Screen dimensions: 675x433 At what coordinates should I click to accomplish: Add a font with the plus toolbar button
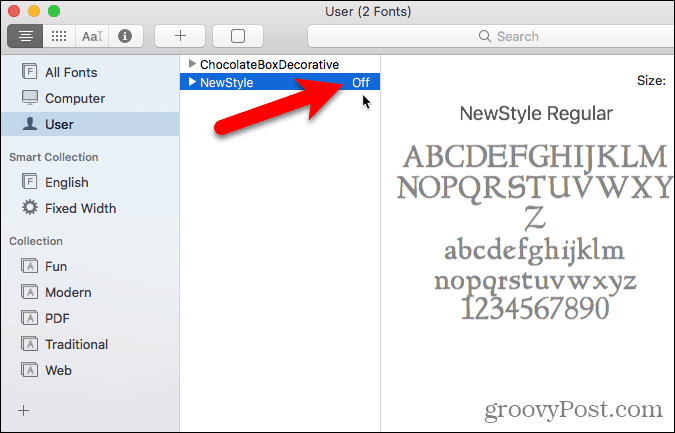tap(180, 36)
